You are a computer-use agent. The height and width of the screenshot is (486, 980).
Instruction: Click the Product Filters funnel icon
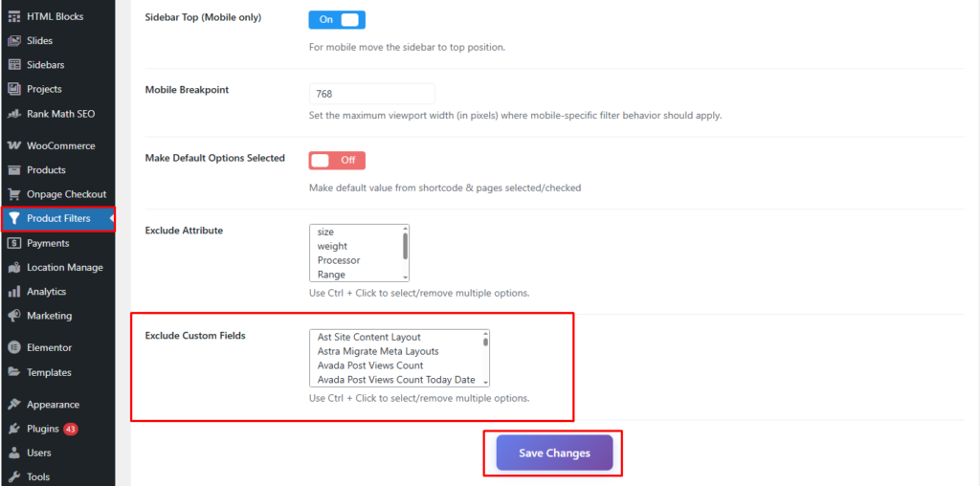coord(14,218)
